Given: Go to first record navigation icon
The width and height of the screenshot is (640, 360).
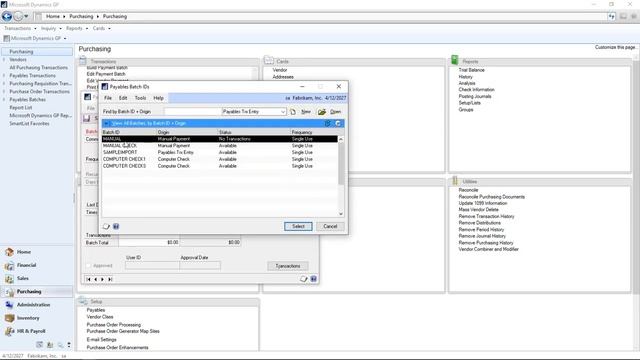Looking at the screenshot, I should [x=89, y=279].
